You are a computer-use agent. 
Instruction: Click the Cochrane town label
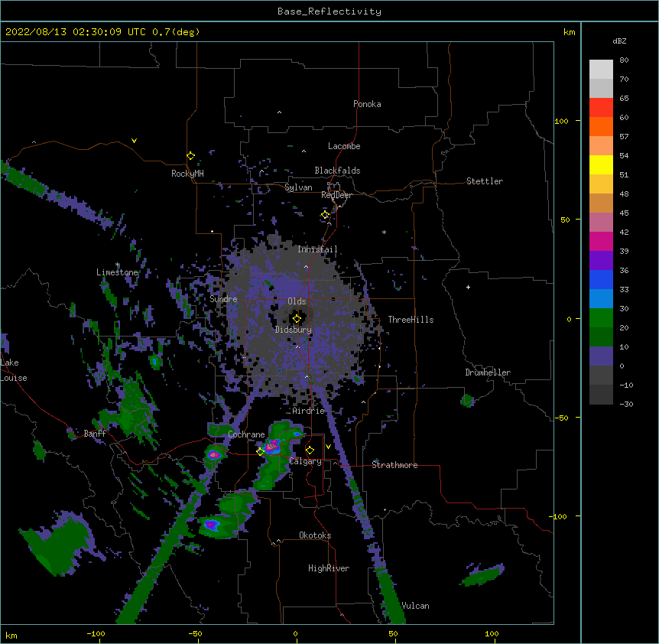click(x=246, y=434)
